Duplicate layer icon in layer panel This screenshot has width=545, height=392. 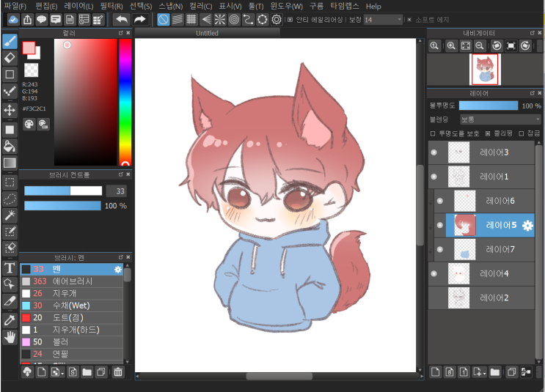coord(511,372)
